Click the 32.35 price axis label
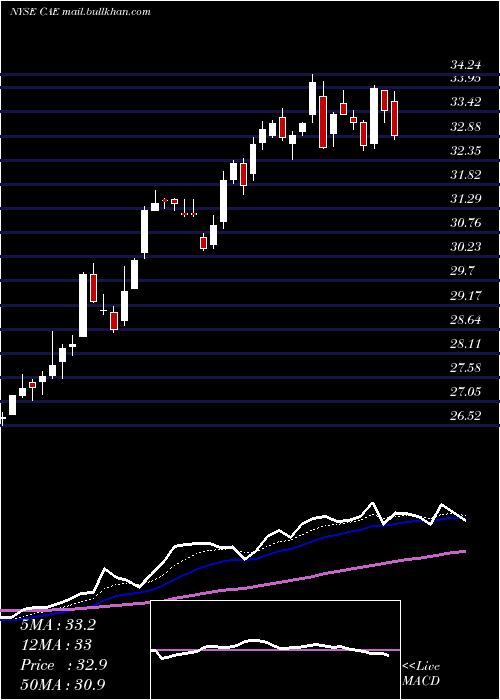Viewport: 500px width, 700px height. 466,150
